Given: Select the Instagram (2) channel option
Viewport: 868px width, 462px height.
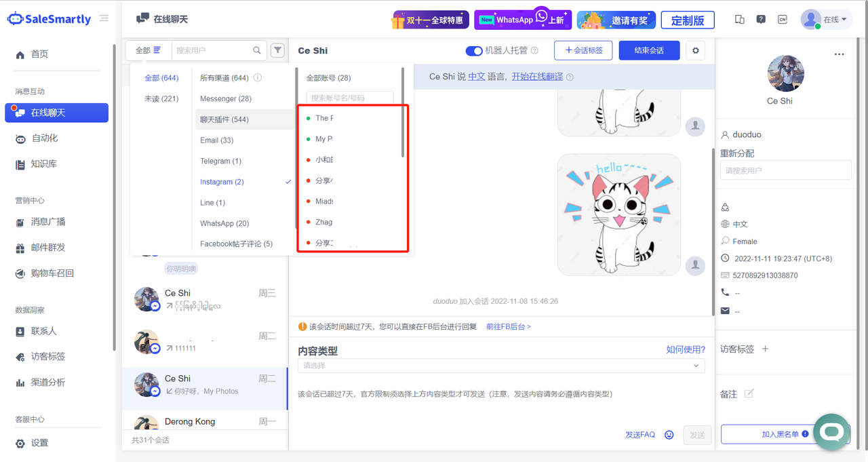Looking at the screenshot, I should coord(222,182).
